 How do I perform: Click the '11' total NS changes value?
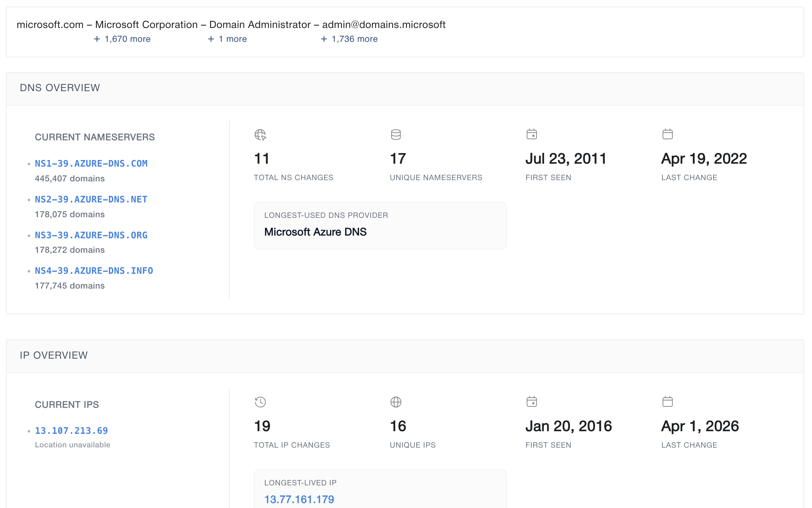[261, 158]
